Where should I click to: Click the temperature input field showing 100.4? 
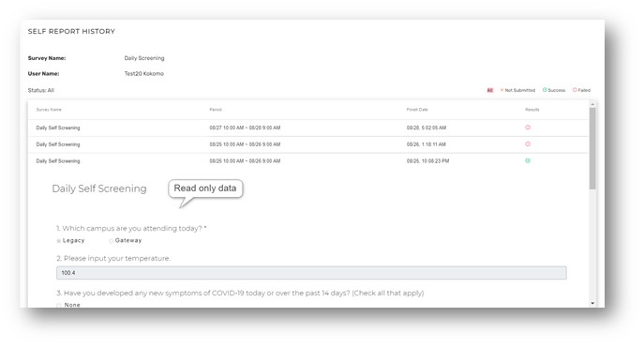(311, 273)
